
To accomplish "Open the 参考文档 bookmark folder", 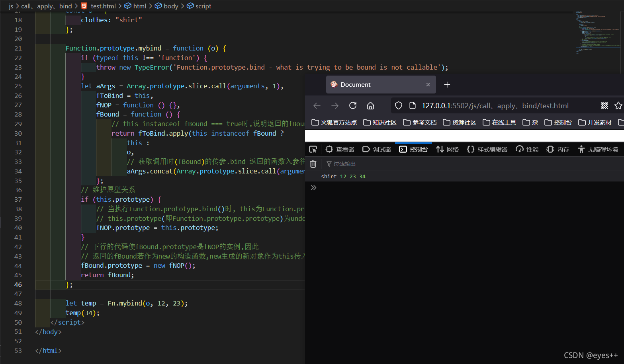I will pyautogui.click(x=420, y=122).
